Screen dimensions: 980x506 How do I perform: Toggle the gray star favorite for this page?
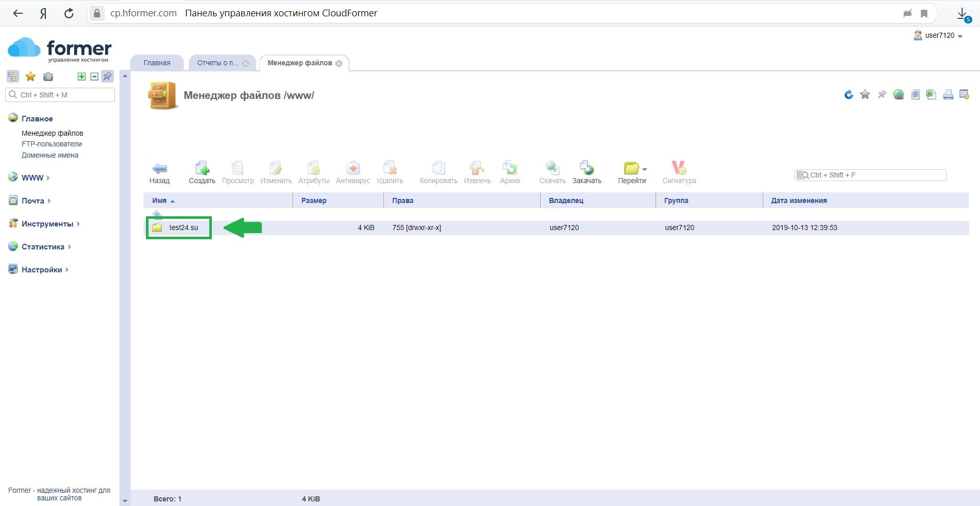(865, 95)
